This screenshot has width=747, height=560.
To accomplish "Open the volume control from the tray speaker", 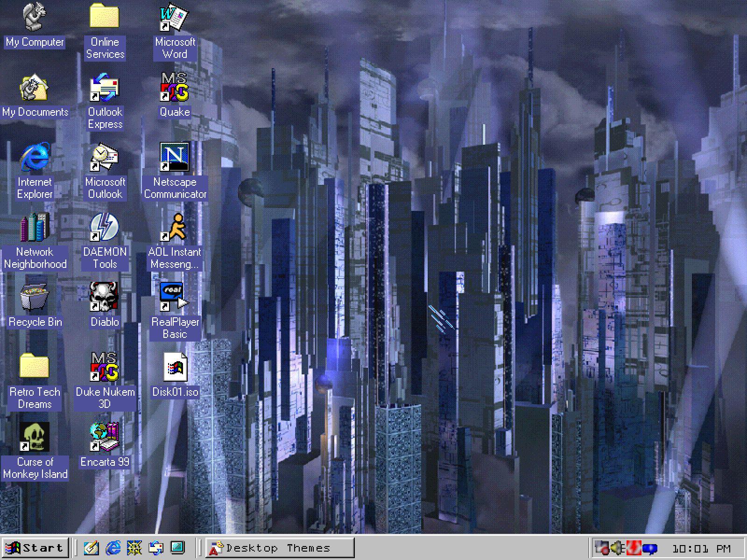I will 618,548.
